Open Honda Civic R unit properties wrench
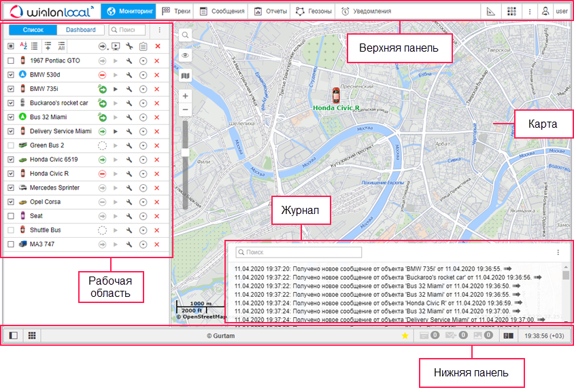This screenshot has width=574, height=392. click(129, 174)
